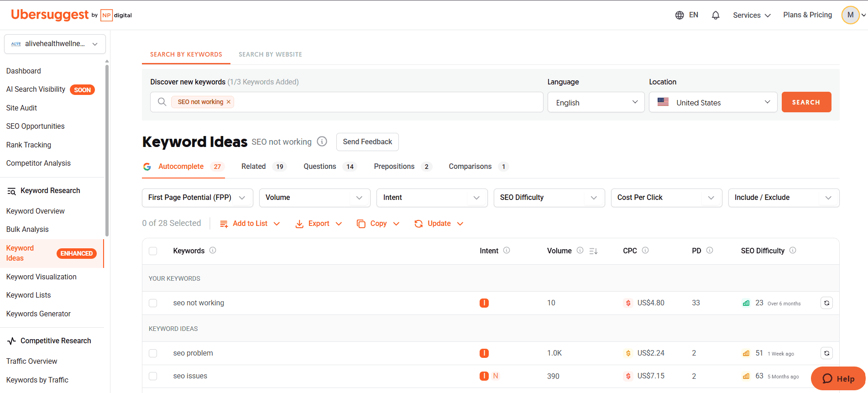
Task: Open the Questions keyword tab
Action: (320, 167)
